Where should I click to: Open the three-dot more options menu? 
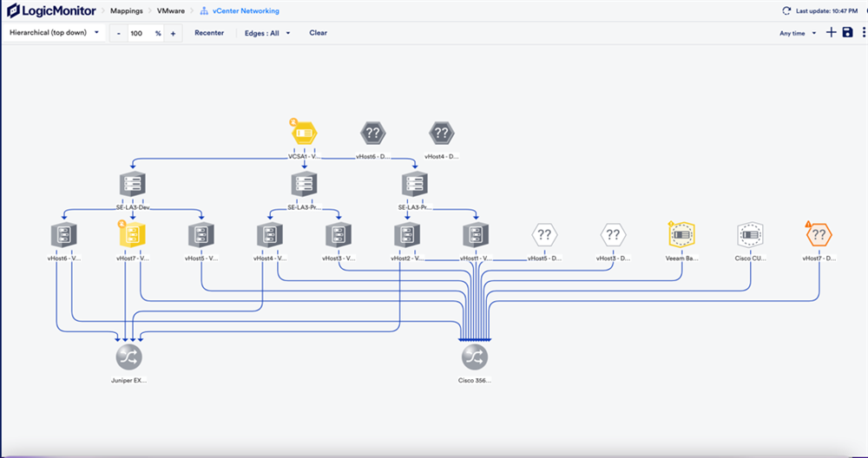click(x=862, y=33)
